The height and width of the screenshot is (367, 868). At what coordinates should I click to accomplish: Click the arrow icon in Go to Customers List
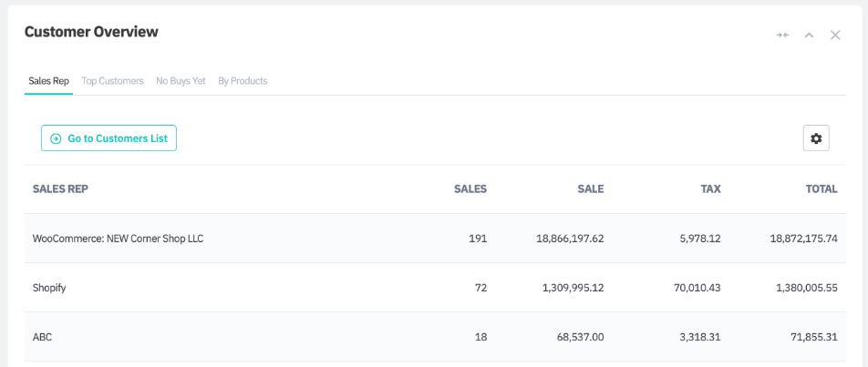click(57, 138)
